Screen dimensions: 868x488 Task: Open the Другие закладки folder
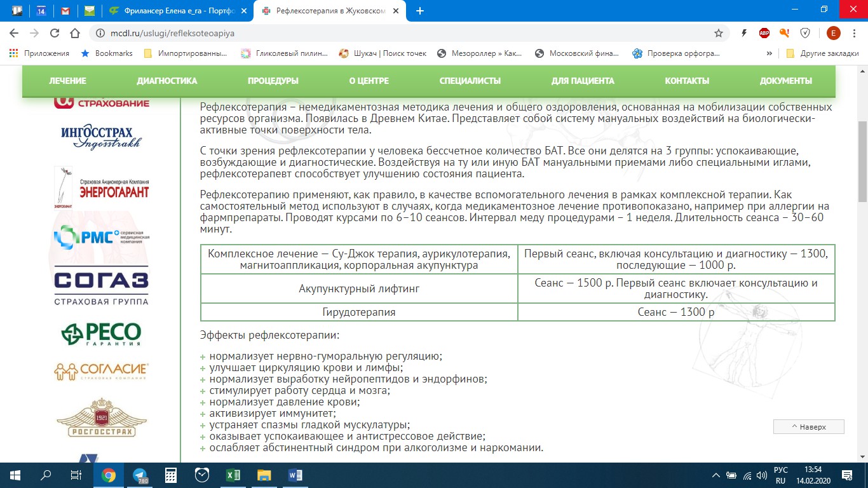822,53
